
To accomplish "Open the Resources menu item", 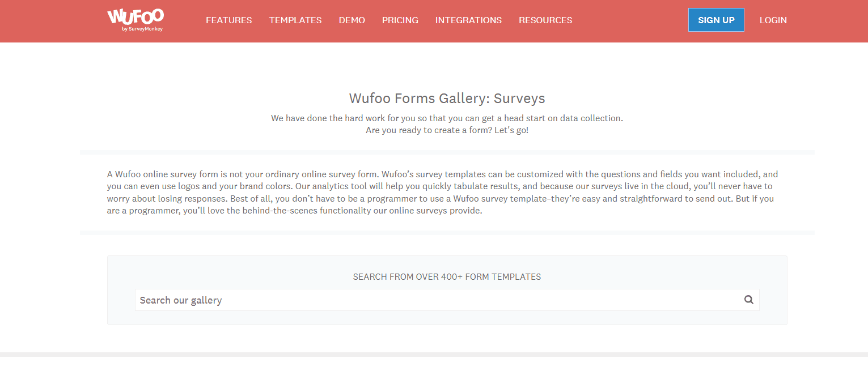I will click(x=545, y=20).
